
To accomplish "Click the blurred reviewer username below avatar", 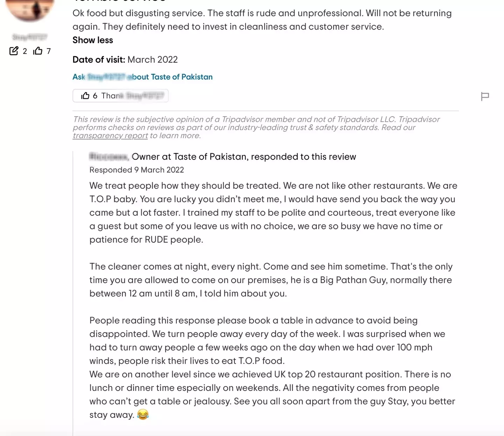I will pyautogui.click(x=30, y=37).
